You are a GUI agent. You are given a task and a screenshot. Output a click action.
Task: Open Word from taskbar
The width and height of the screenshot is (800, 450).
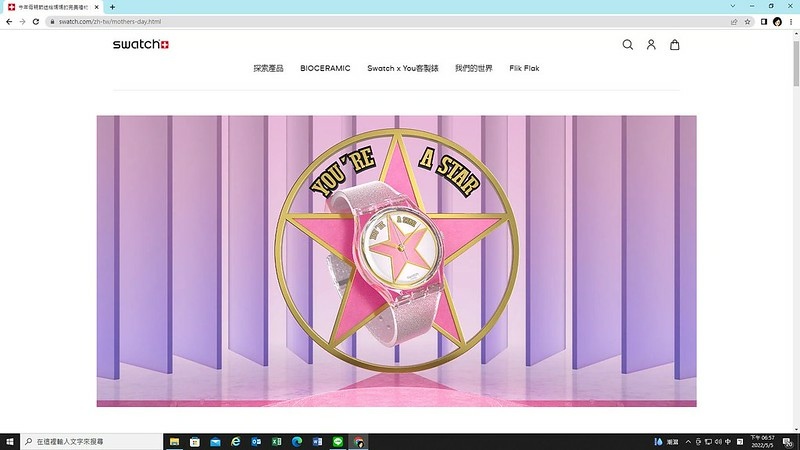(x=317, y=441)
